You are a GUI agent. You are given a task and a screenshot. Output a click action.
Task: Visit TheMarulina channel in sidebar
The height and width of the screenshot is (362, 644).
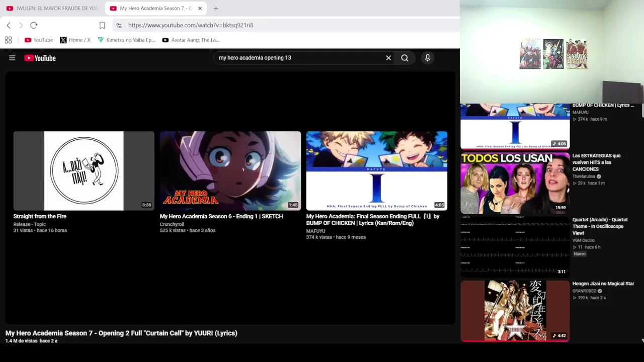(584, 176)
